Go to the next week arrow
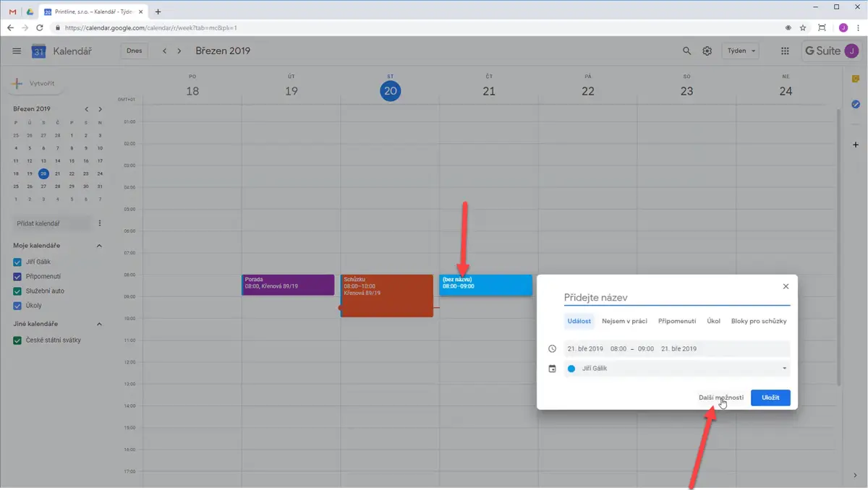The height and width of the screenshot is (490, 868). 179,51
